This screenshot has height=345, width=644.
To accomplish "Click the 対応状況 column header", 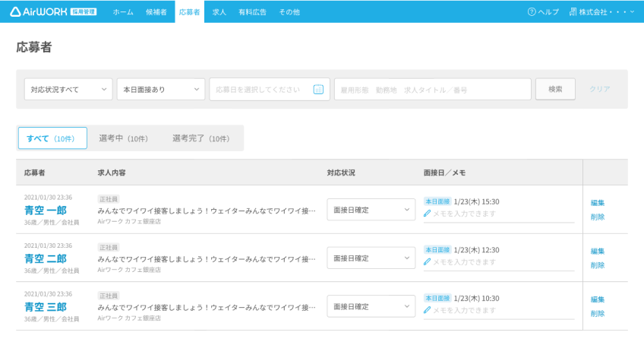I will (x=341, y=172).
